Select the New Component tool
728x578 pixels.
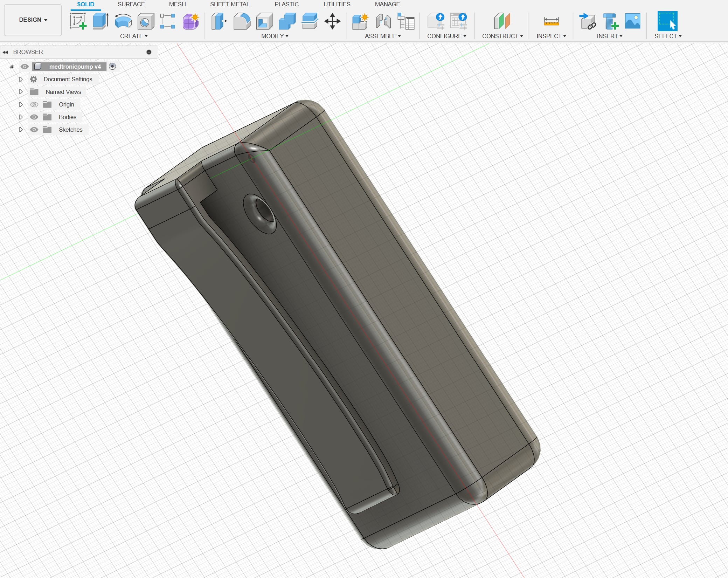(360, 21)
